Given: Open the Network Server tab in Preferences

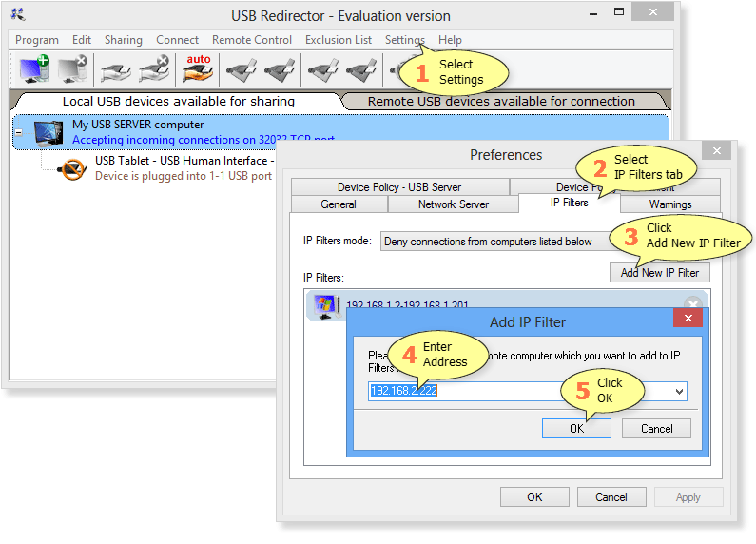Looking at the screenshot, I should 454,204.
